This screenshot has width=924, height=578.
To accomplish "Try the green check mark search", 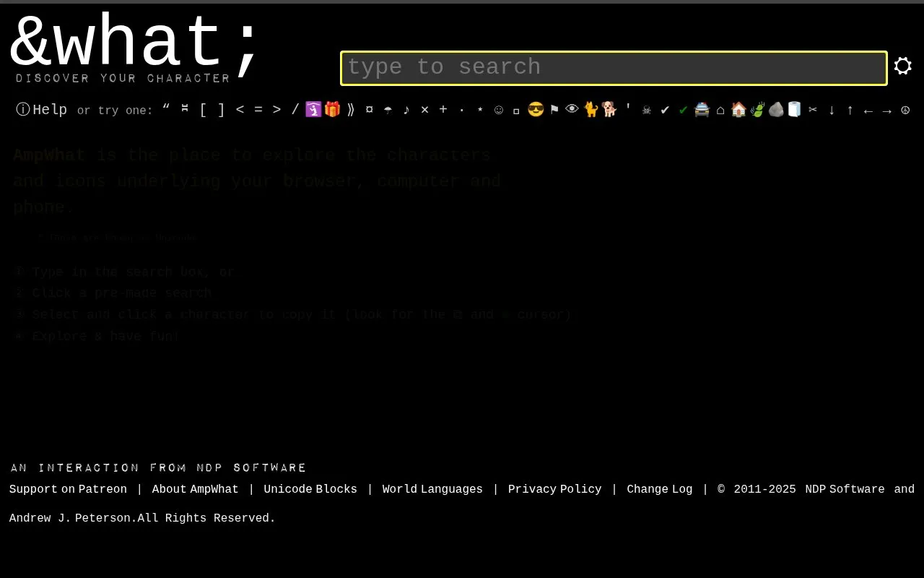I will pos(684,110).
